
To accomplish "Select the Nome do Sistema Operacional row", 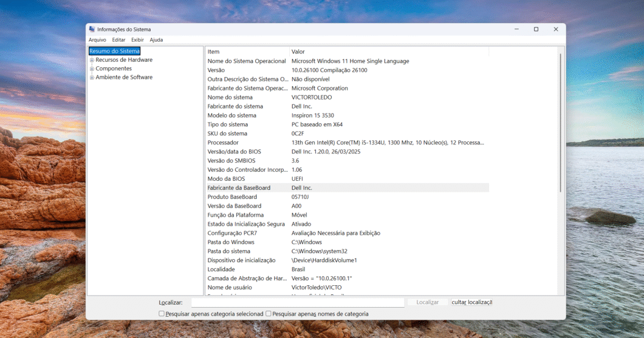I will click(347, 61).
